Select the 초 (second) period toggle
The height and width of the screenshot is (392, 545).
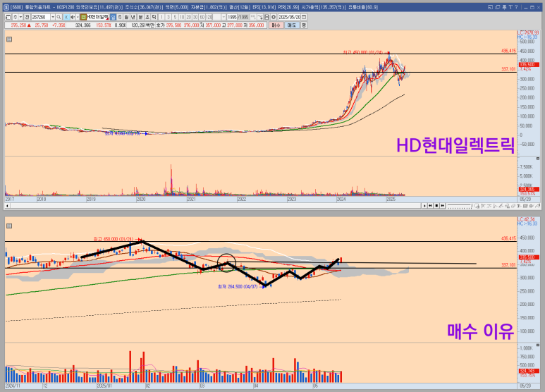(x=147, y=17)
